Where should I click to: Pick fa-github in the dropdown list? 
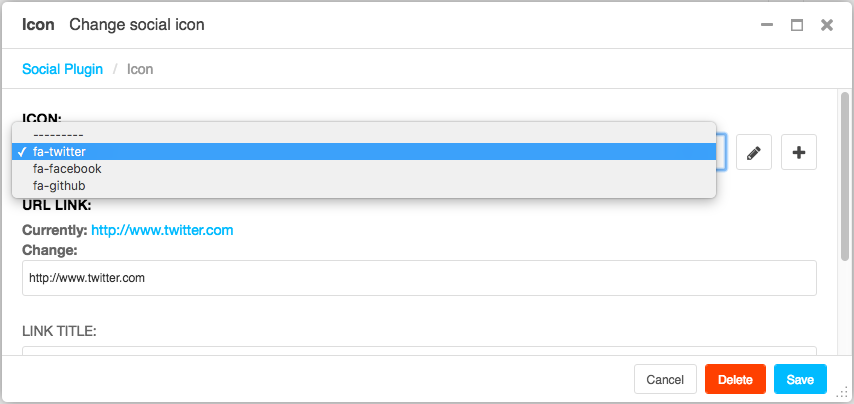[364, 186]
